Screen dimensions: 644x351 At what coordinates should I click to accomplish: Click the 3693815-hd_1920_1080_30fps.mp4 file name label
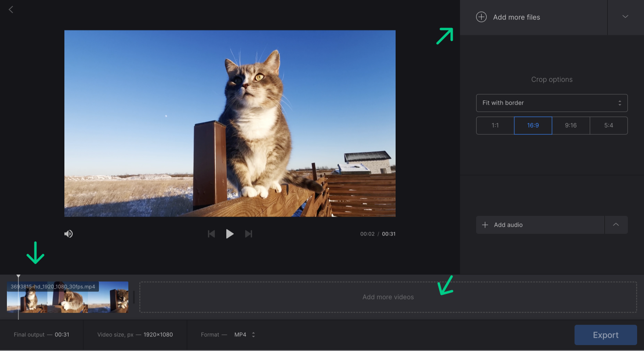click(x=53, y=287)
